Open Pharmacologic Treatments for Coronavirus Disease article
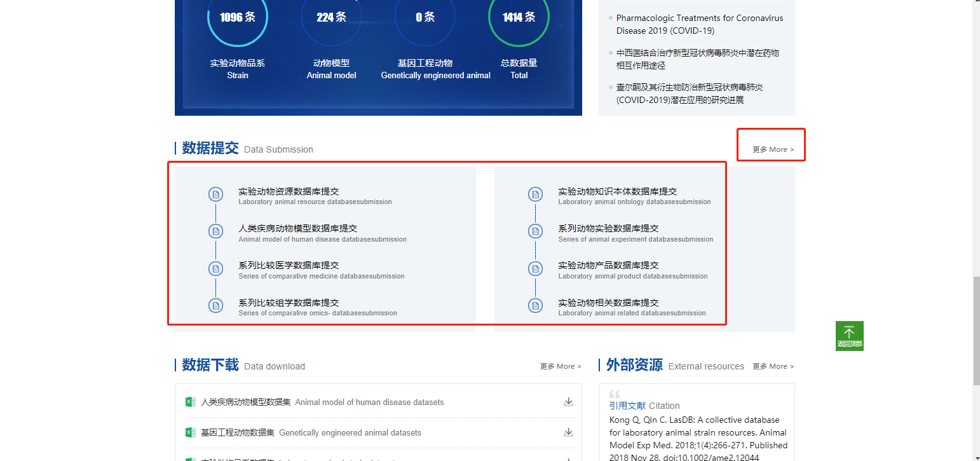The height and width of the screenshot is (461, 980). point(699,24)
